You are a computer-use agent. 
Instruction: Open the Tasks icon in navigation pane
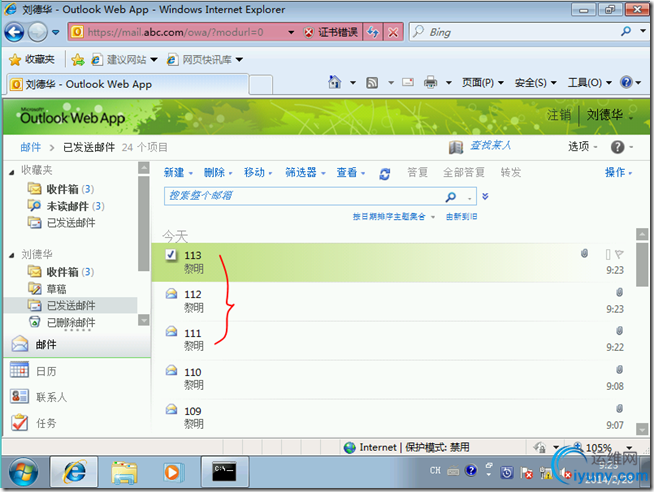[19, 422]
